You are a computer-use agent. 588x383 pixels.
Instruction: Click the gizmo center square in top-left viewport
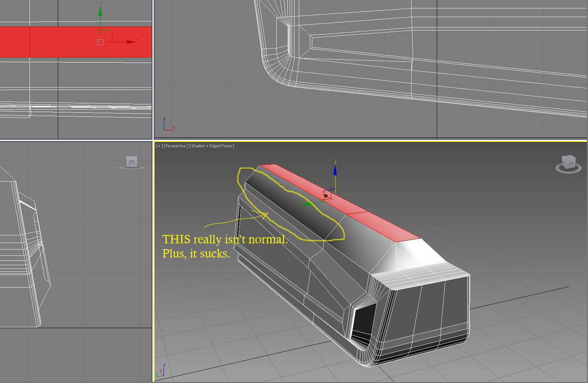tap(100, 42)
